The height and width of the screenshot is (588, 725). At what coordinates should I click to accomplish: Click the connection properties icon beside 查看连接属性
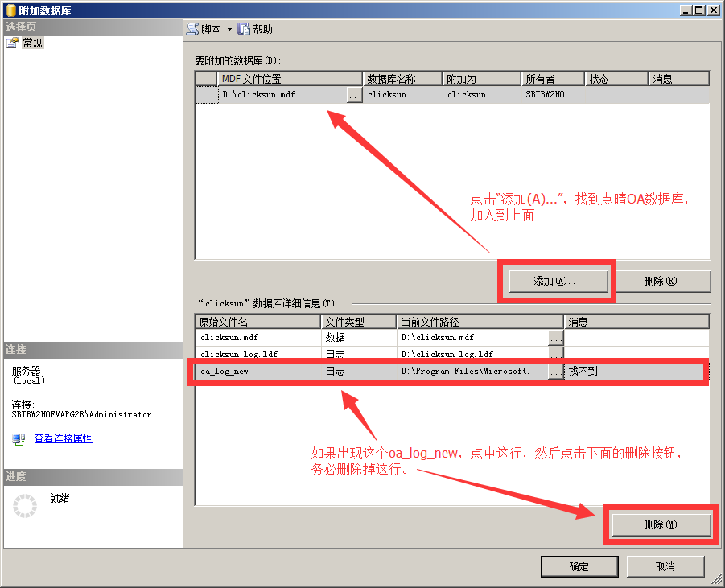(19, 439)
